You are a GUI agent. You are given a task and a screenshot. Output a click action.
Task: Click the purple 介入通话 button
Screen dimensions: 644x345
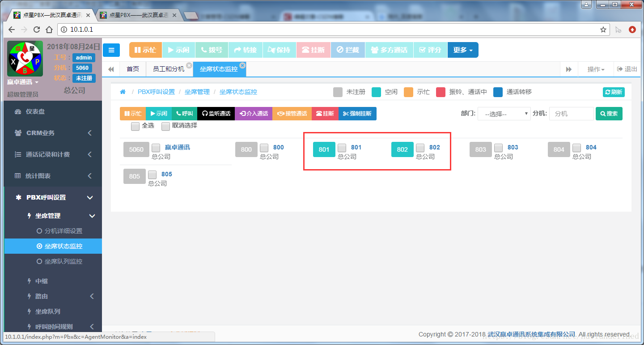[x=254, y=114]
